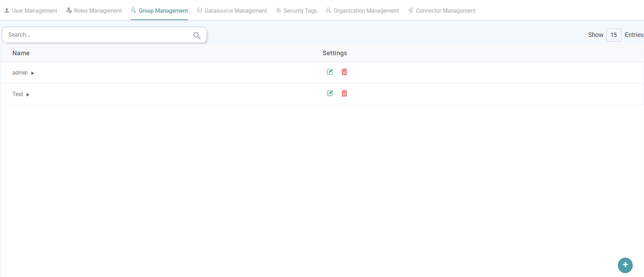The width and height of the screenshot is (644, 277).
Task: Click the Settings column header
Action: click(335, 53)
